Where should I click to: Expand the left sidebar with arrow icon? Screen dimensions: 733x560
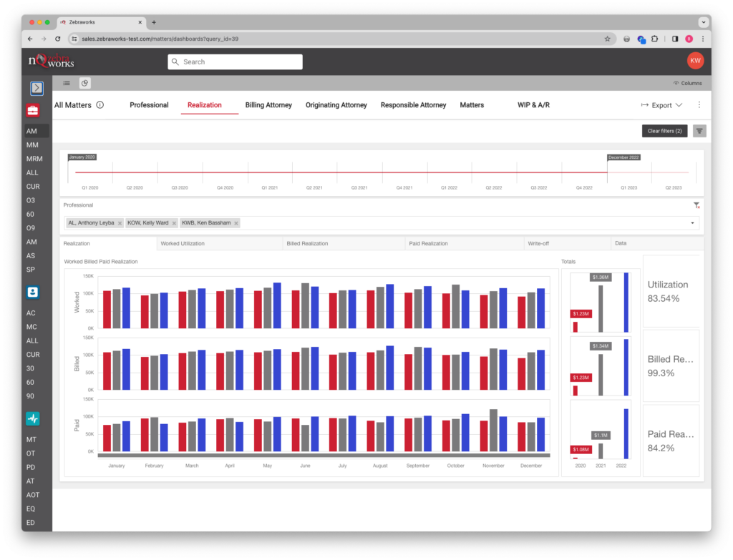pos(37,88)
